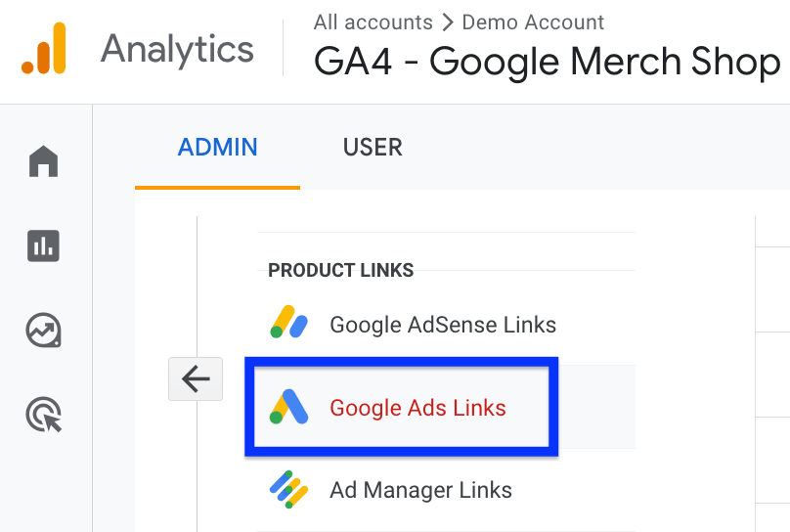Viewport: 790px width, 532px height.
Task: Open the Explore icon in sidebar
Action: [44, 331]
